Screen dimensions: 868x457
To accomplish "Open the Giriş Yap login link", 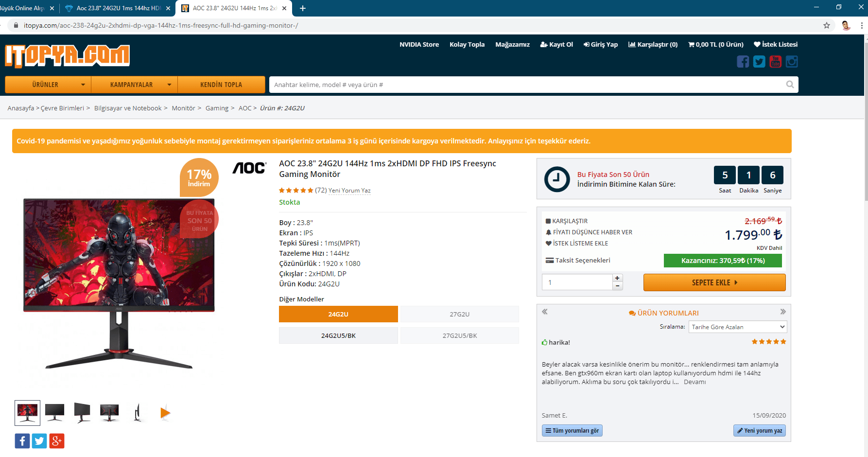I will click(x=601, y=44).
